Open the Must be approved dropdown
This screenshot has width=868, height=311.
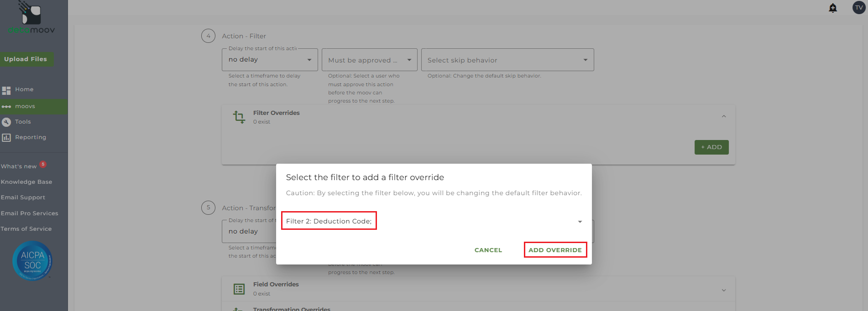pos(369,60)
